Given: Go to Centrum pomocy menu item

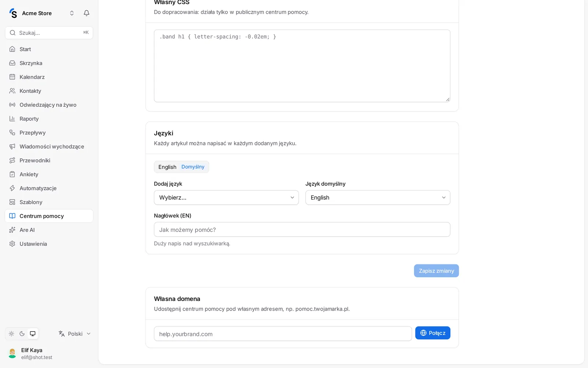Looking at the screenshot, I should (x=49, y=216).
